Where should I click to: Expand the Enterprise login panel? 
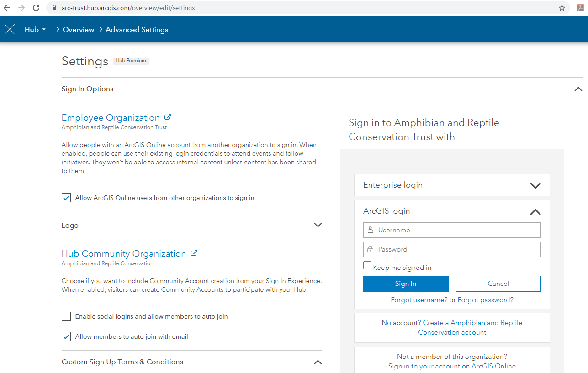pos(535,185)
